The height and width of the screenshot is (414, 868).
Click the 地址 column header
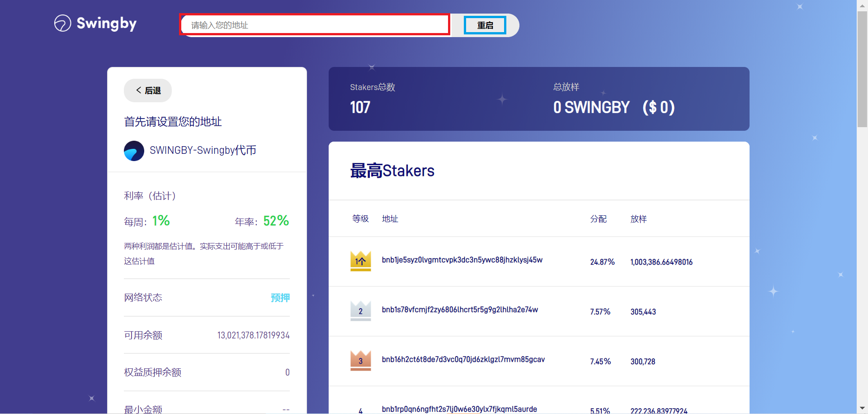pyautogui.click(x=390, y=219)
